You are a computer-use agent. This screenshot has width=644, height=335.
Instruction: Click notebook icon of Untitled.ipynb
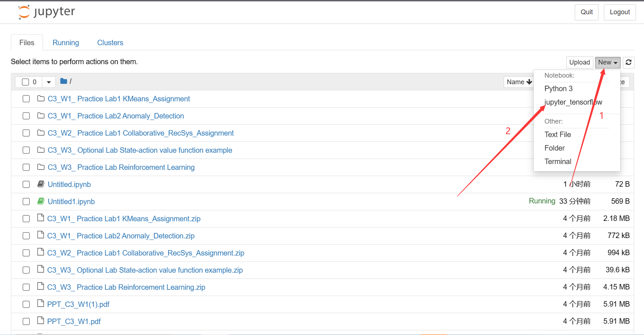coord(41,184)
